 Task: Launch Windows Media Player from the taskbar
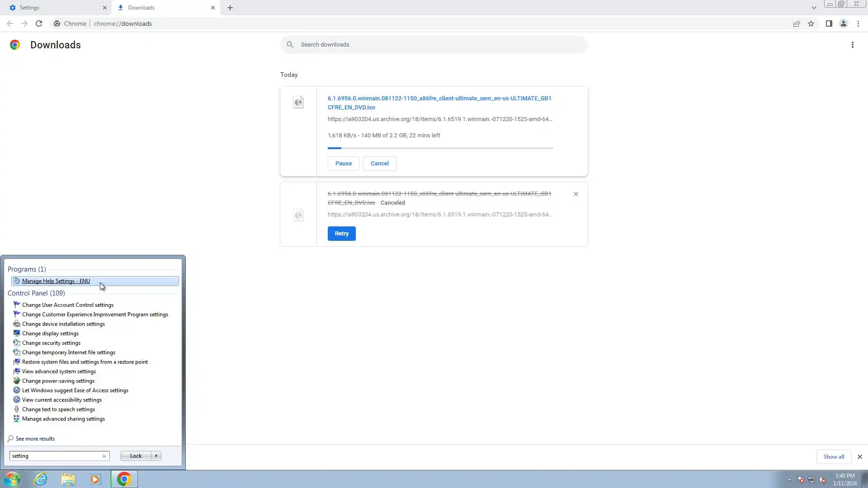pos(95,479)
